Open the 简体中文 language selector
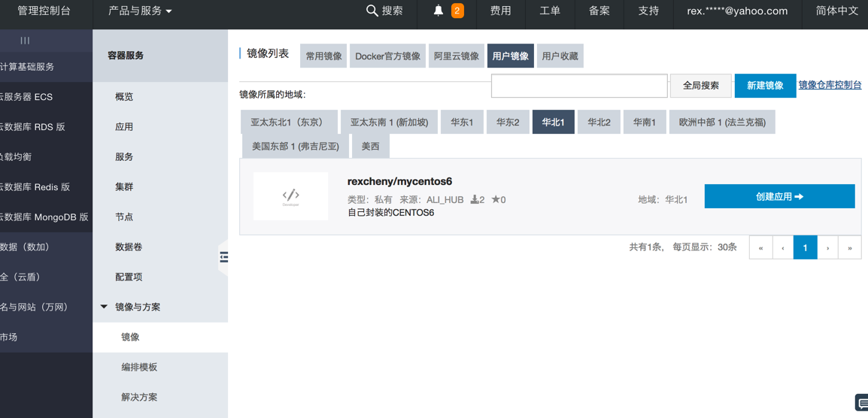Viewport: 868px width, 418px height. coord(836,11)
